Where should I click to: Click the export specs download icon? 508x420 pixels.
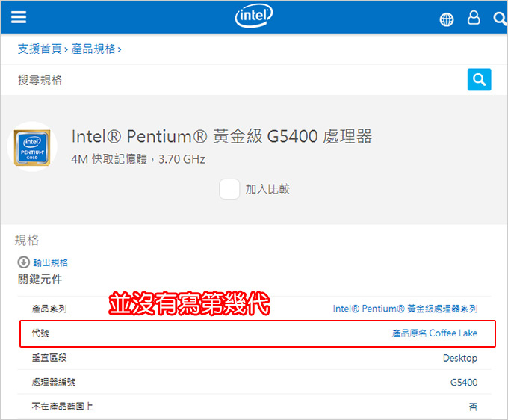coord(23,262)
